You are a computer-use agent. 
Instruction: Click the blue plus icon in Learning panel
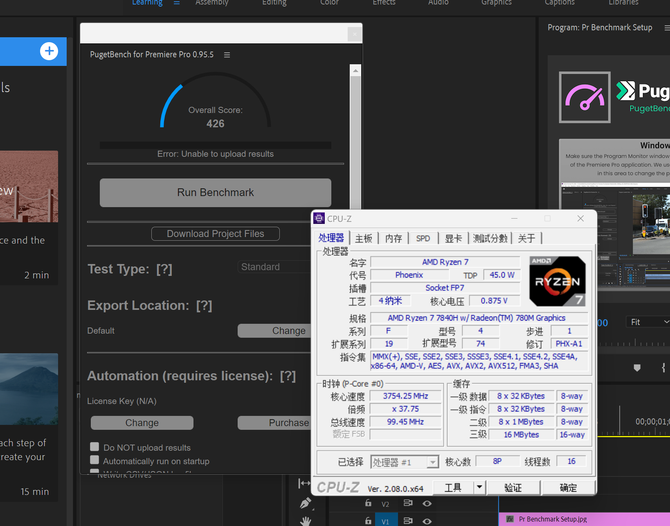tap(49, 51)
